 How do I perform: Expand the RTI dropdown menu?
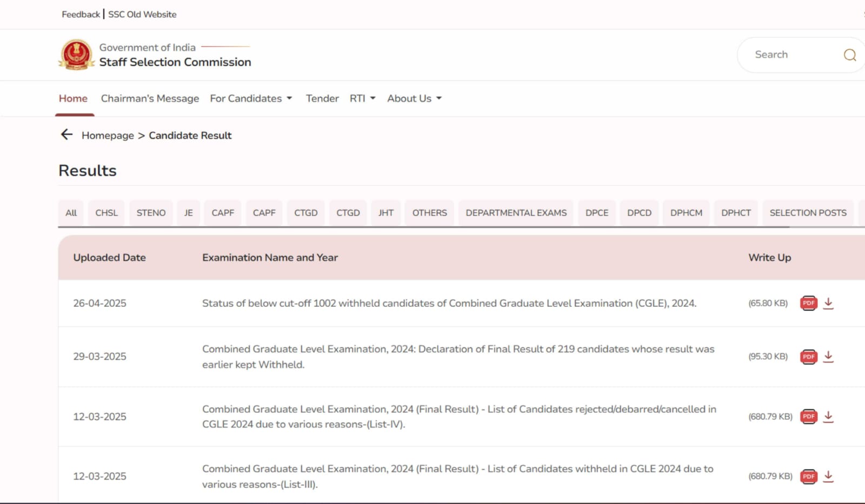pyautogui.click(x=362, y=98)
